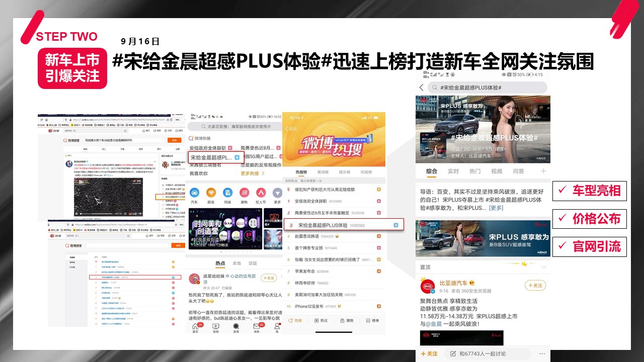
Task: Select the 话题 feed tab
Action: pos(253,263)
